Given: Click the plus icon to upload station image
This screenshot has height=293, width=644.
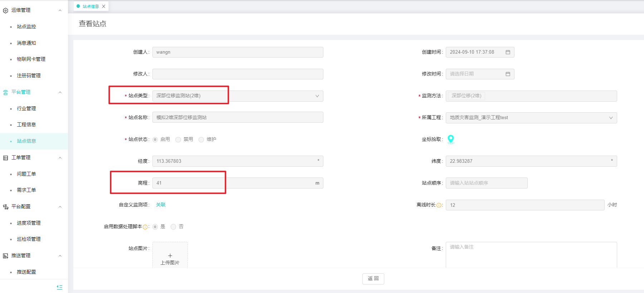Looking at the screenshot, I should tap(170, 255).
